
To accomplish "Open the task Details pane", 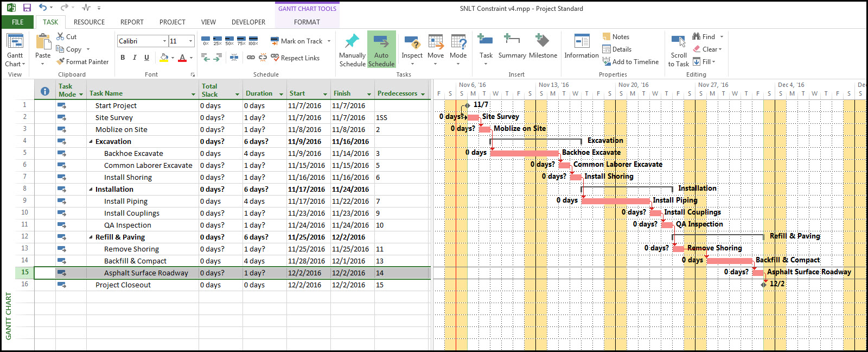I will pyautogui.click(x=617, y=49).
